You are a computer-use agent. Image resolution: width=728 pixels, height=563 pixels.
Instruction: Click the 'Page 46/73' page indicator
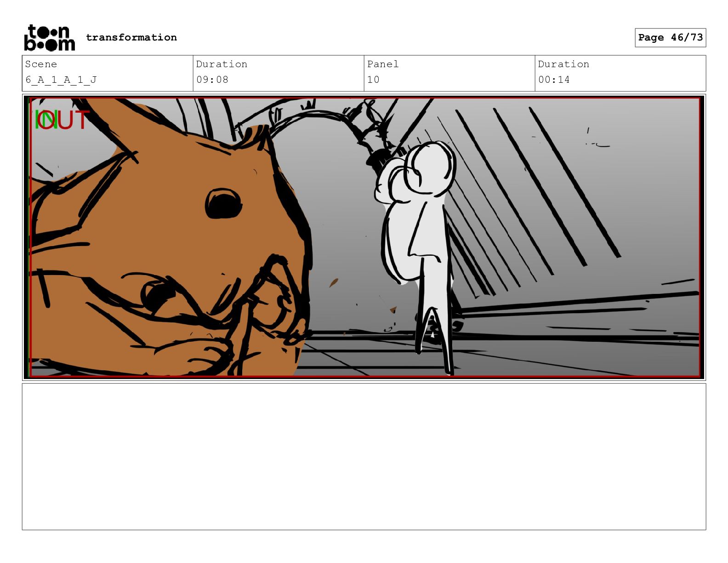671,37
